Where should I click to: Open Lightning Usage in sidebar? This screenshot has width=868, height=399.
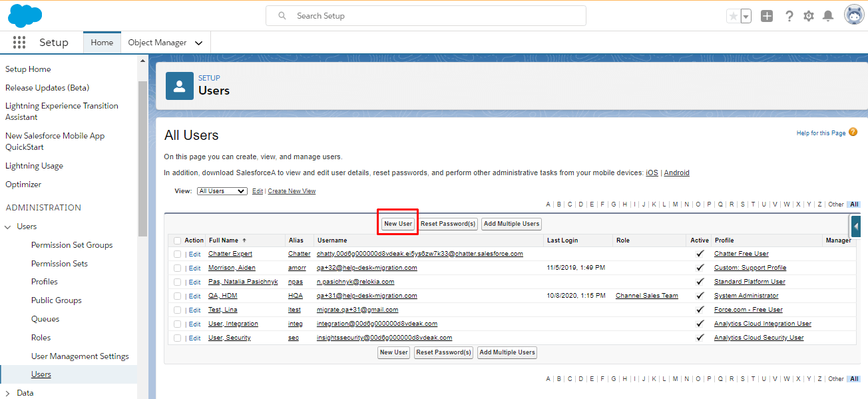point(34,166)
